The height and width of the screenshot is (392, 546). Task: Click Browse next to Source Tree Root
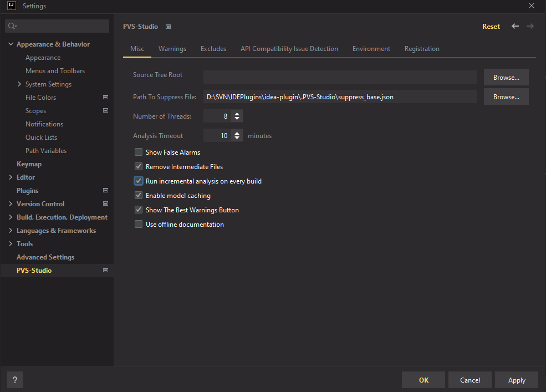(x=506, y=78)
